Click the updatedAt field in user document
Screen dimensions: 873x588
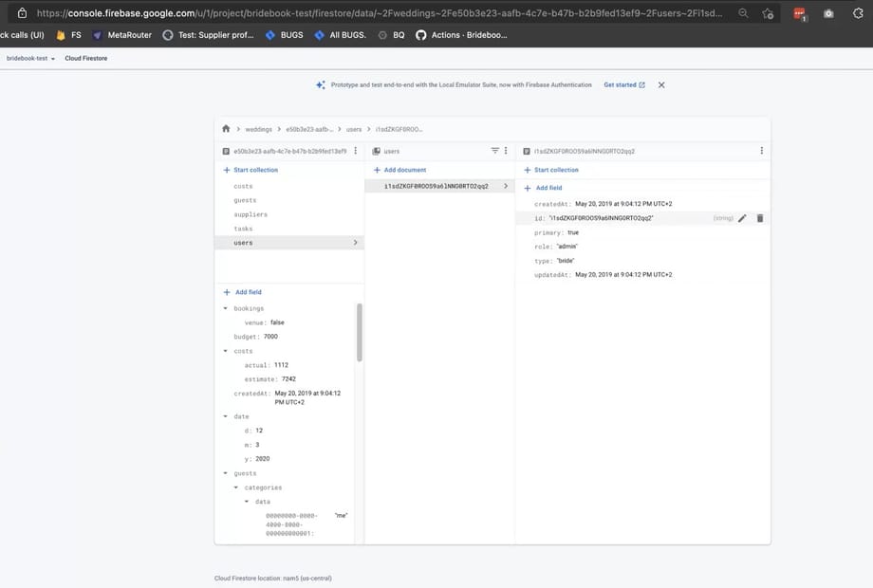(x=603, y=275)
